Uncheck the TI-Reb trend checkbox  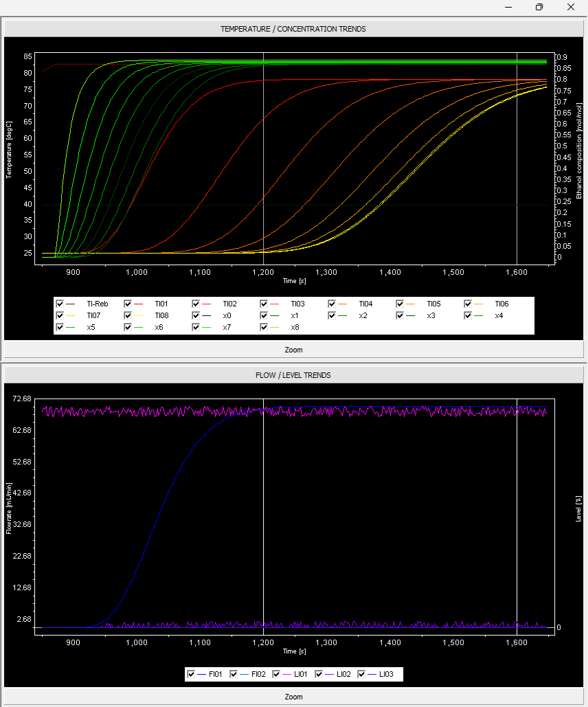point(60,303)
